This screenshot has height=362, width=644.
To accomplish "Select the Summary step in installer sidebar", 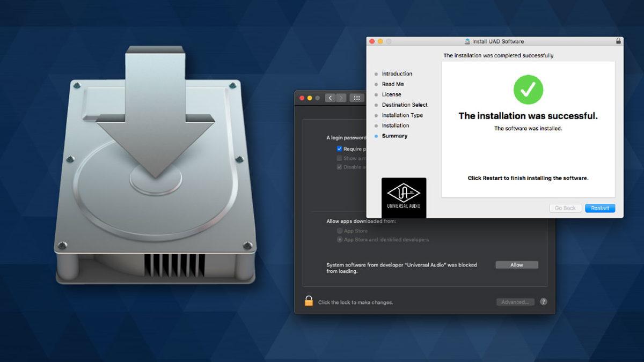I will tap(394, 136).
